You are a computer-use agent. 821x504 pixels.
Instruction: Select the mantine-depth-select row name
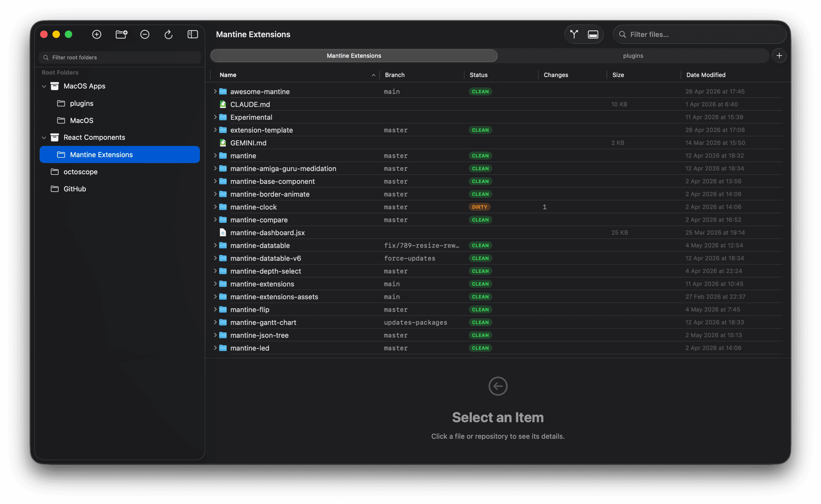tap(266, 271)
